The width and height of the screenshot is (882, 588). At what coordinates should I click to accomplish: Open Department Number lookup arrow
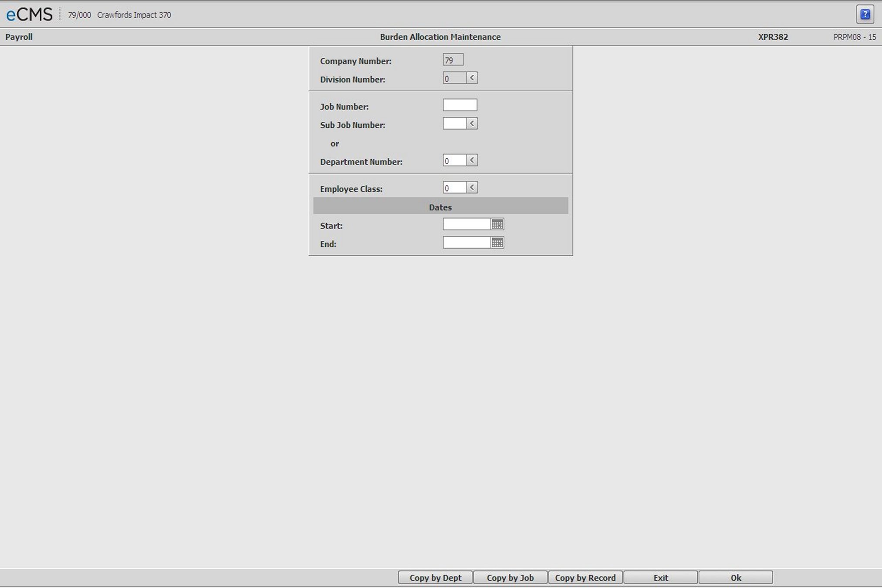click(472, 160)
